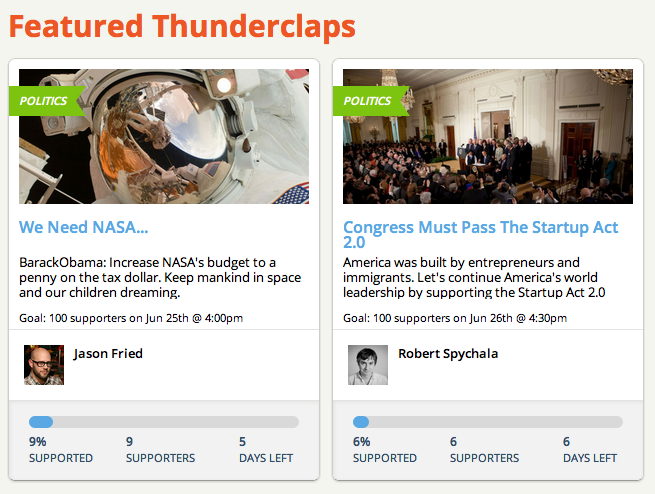Click the Jason Fried author name
The width and height of the screenshot is (655, 494).
click(108, 353)
